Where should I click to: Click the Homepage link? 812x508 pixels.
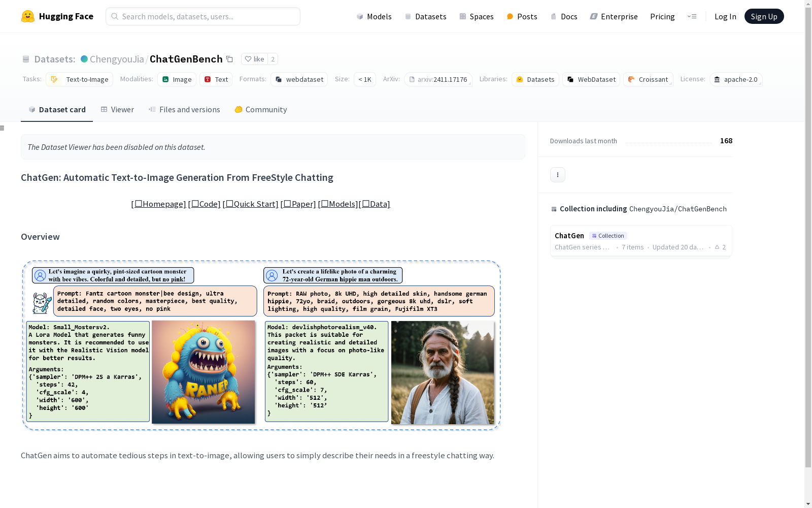coord(159,204)
